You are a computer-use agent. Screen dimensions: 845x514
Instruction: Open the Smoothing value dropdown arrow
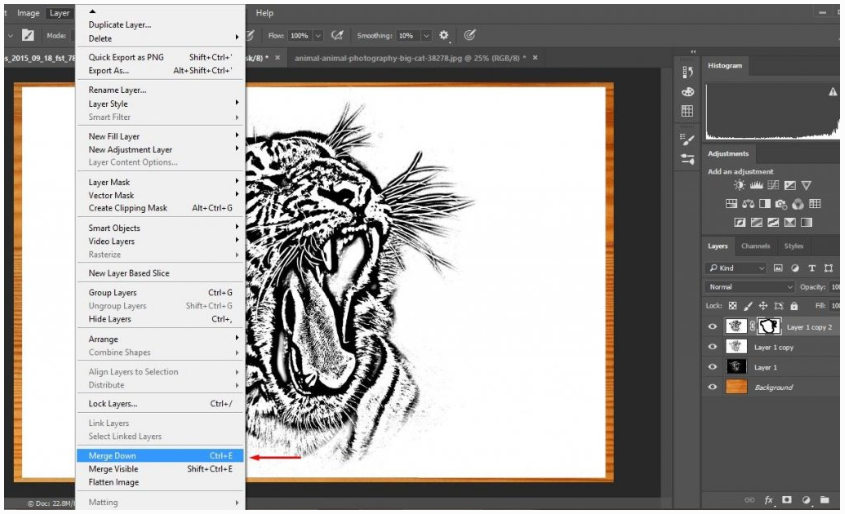point(426,36)
